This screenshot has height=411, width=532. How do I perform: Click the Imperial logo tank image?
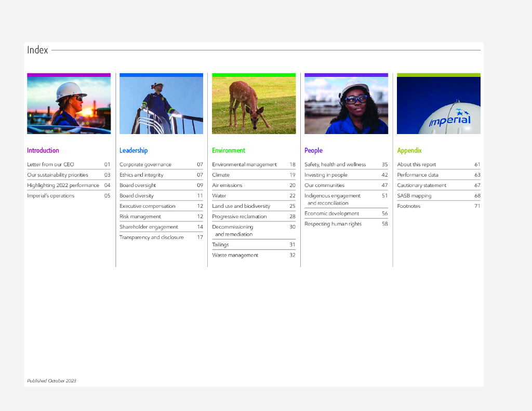438,105
